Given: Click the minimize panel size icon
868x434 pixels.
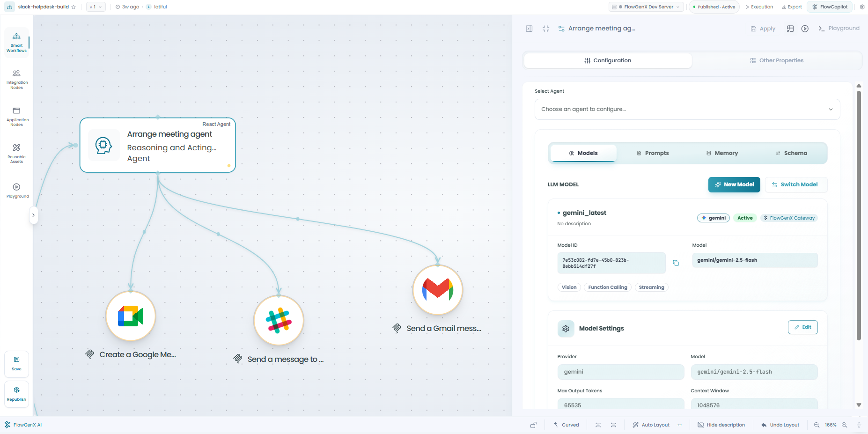Looking at the screenshot, I should click(x=546, y=29).
